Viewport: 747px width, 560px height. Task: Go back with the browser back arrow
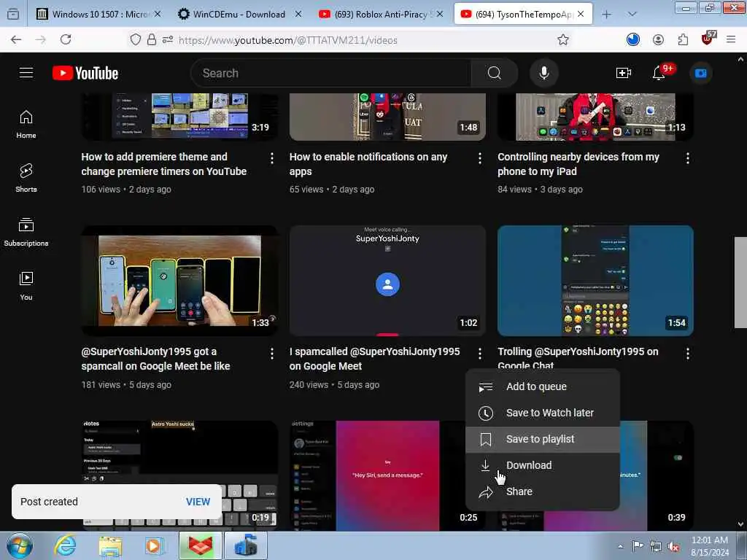(x=16, y=40)
